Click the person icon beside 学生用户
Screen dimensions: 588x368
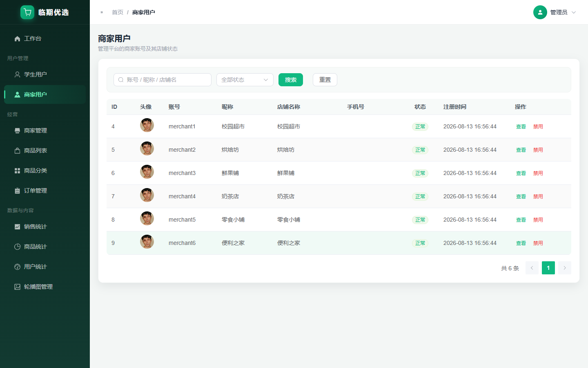tap(17, 74)
